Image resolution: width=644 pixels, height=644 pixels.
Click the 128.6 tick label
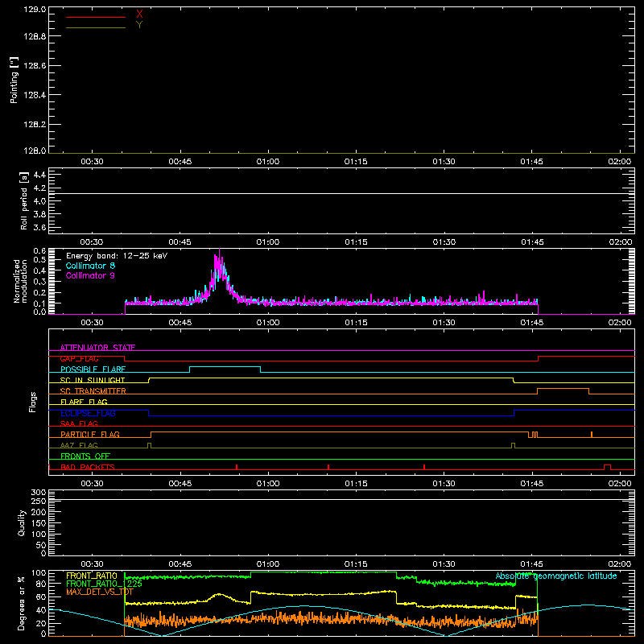(x=35, y=66)
